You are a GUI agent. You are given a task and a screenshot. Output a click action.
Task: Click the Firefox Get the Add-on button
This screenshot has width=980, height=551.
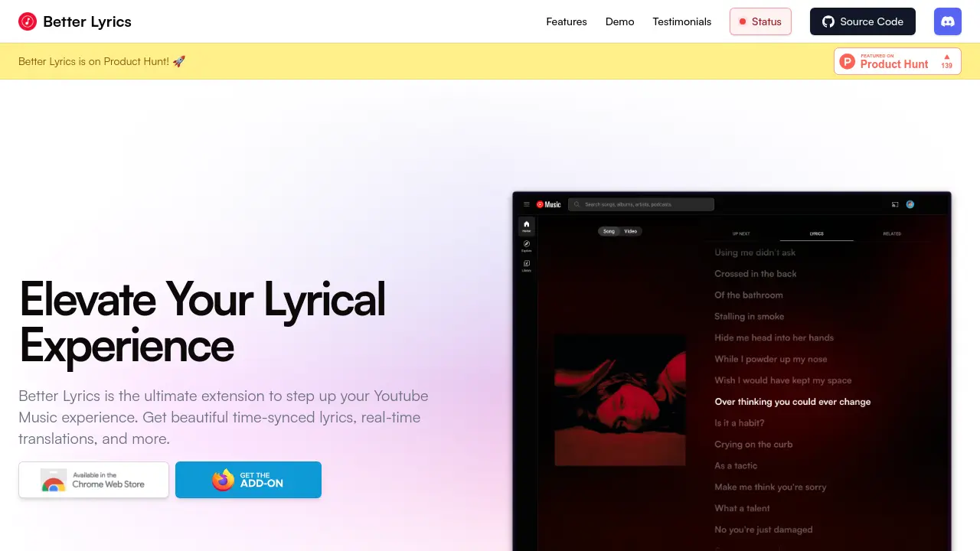pyautogui.click(x=248, y=480)
